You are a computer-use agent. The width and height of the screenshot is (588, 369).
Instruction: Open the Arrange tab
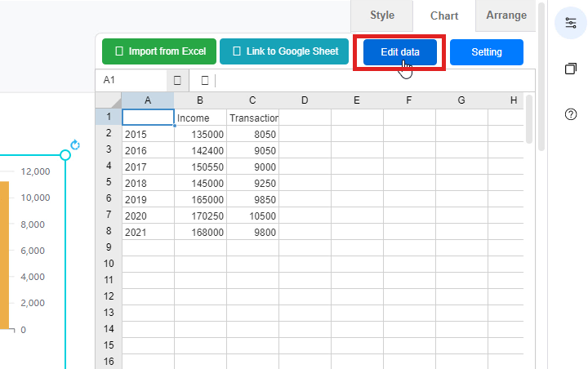(506, 16)
